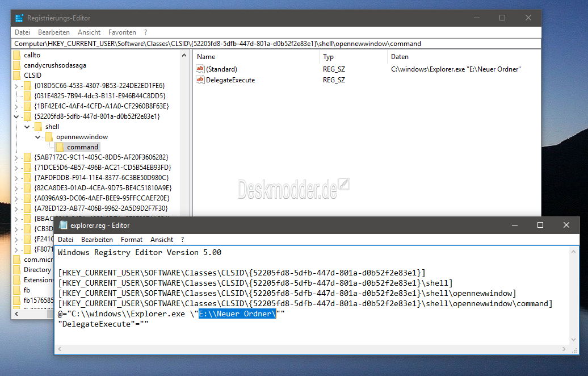
Task: Click the shell key folder icon
Action: coord(38,127)
